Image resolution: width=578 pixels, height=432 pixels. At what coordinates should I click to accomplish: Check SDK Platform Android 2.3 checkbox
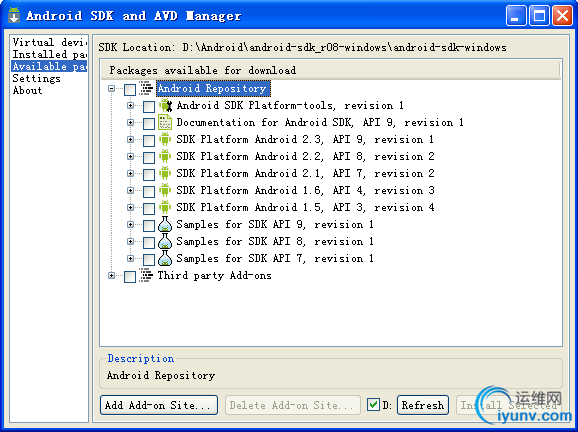(149, 140)
